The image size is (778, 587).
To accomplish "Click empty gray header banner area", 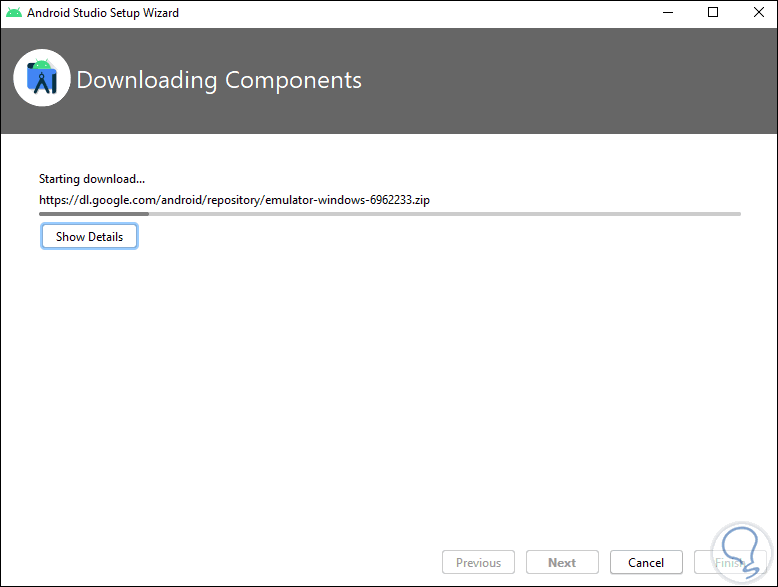I will coord(560,80).
